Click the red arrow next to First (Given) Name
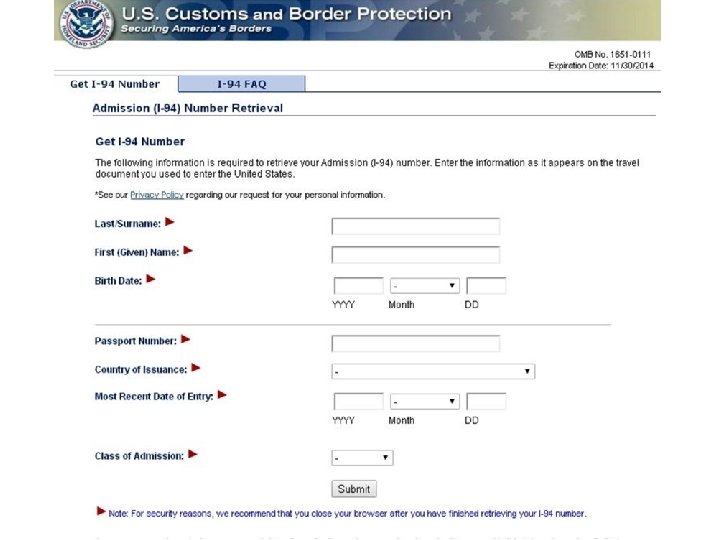 188,251
